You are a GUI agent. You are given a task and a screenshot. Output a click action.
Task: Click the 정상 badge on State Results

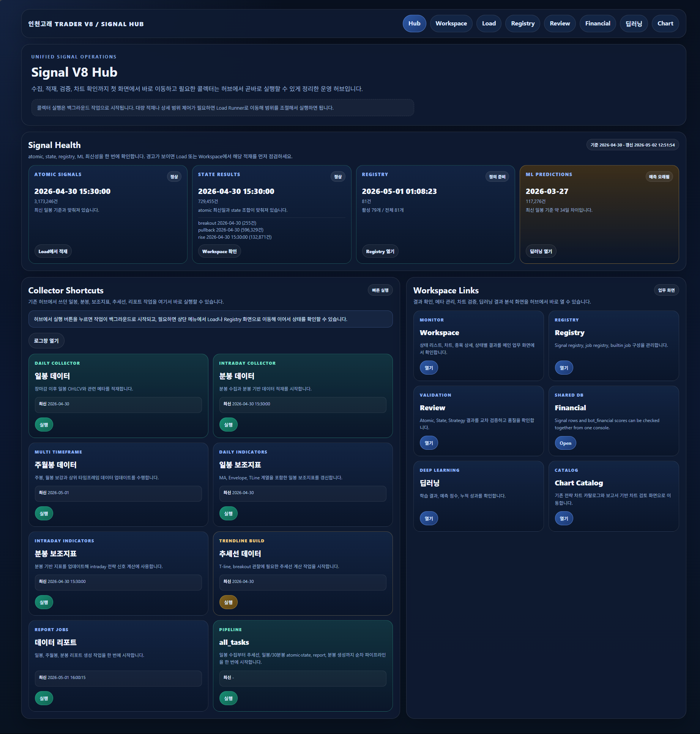click(338, 176)
